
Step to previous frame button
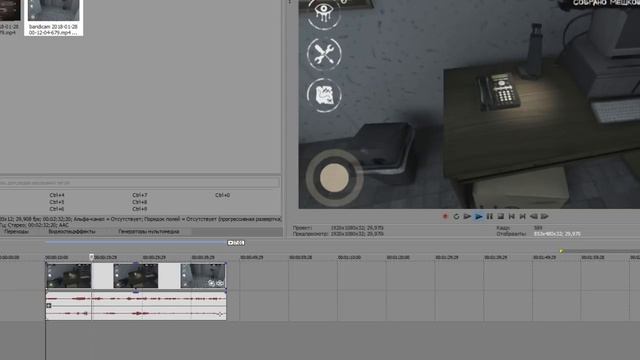point(533,216)
